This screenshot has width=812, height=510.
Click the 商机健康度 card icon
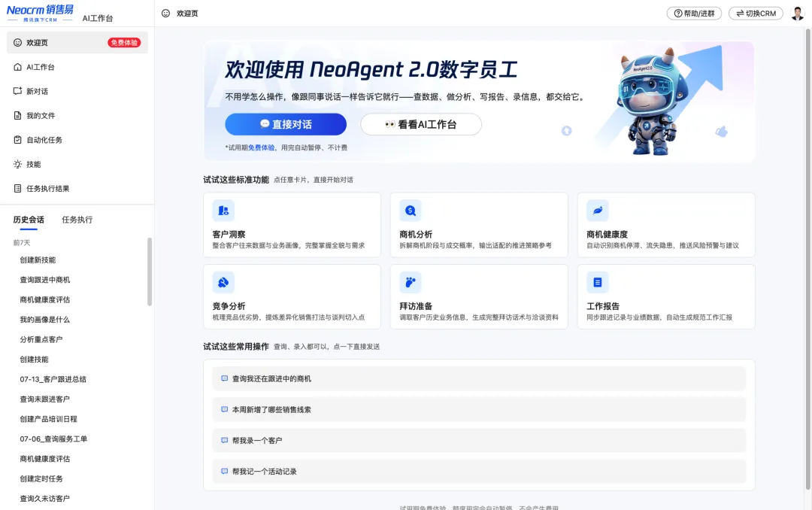[597, 211]
